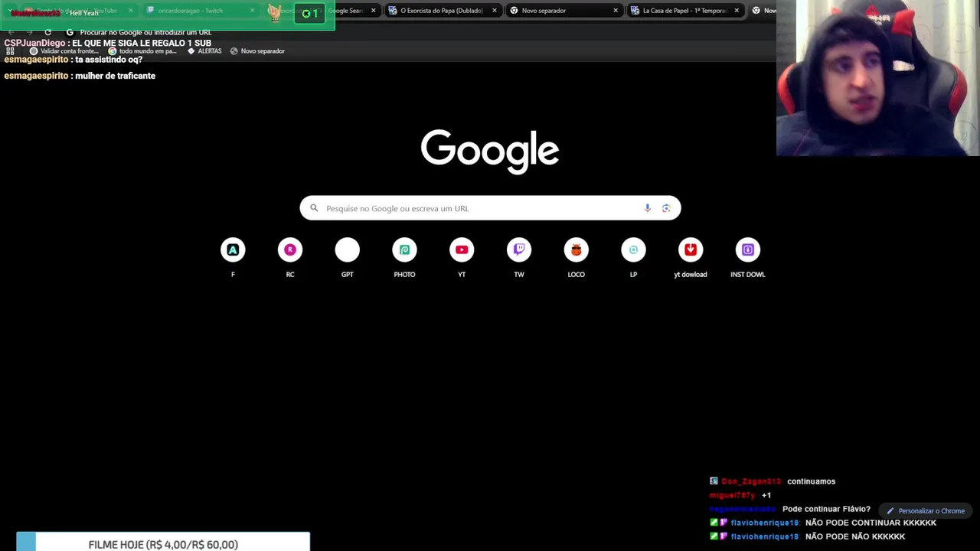Image resolution: width=980 pixels, height=551 pixels.
Task: Open Validar conta fronte bookmark
Action: [64, 51]
